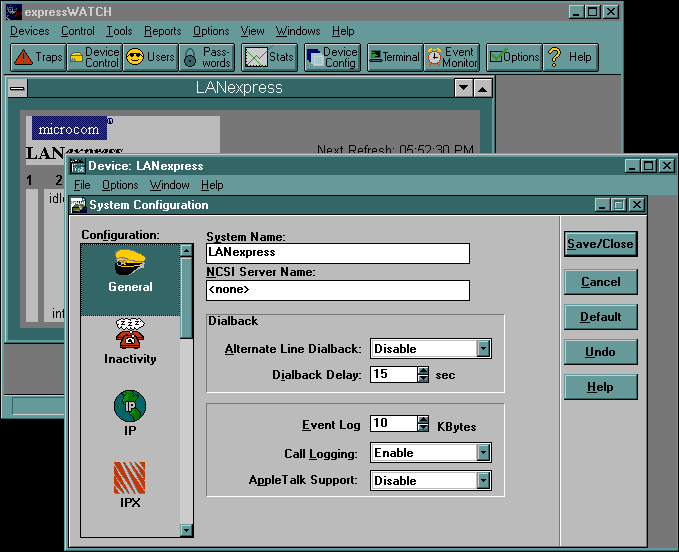Image resolution: width=679 pixels, height=552 pixels.
Task: Open the Alternate Line Dialback dropdown
Action: [483, 349]
